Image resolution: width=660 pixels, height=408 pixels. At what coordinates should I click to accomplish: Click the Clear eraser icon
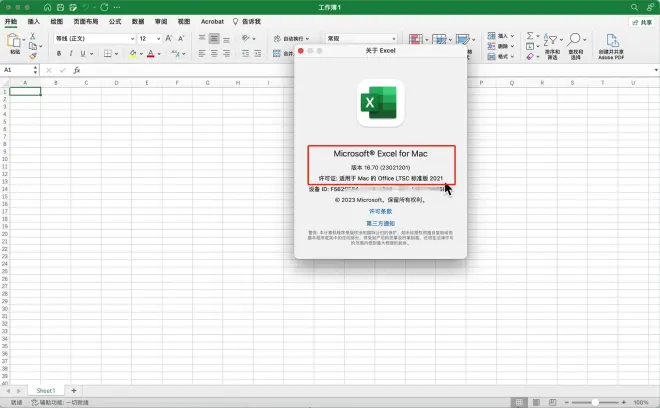pyautogui.click(x=530, y=56)
